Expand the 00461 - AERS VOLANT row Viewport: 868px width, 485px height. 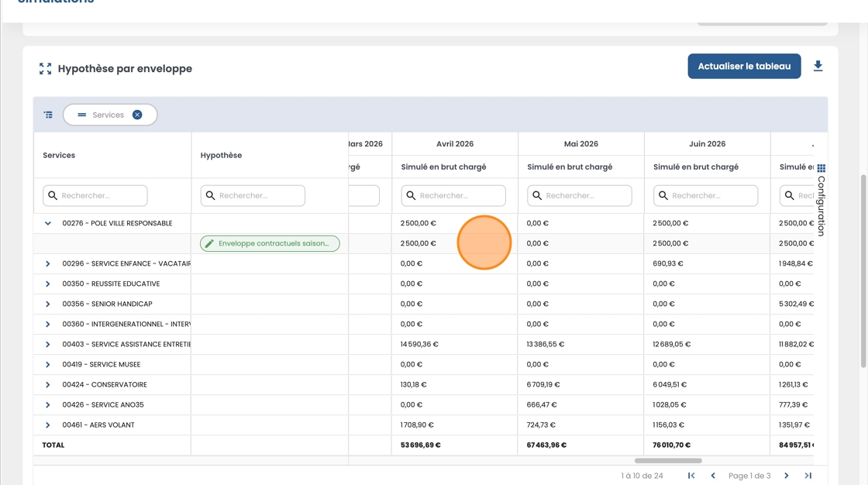[48, 425]
